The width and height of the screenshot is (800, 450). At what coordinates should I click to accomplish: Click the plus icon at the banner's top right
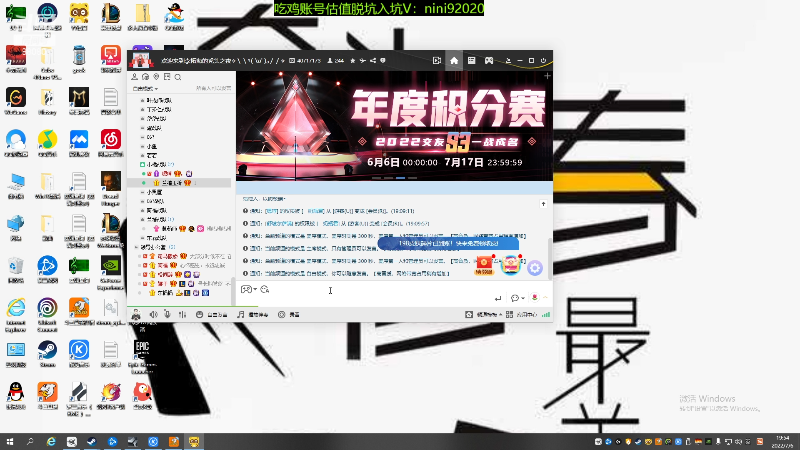[547, 76]
